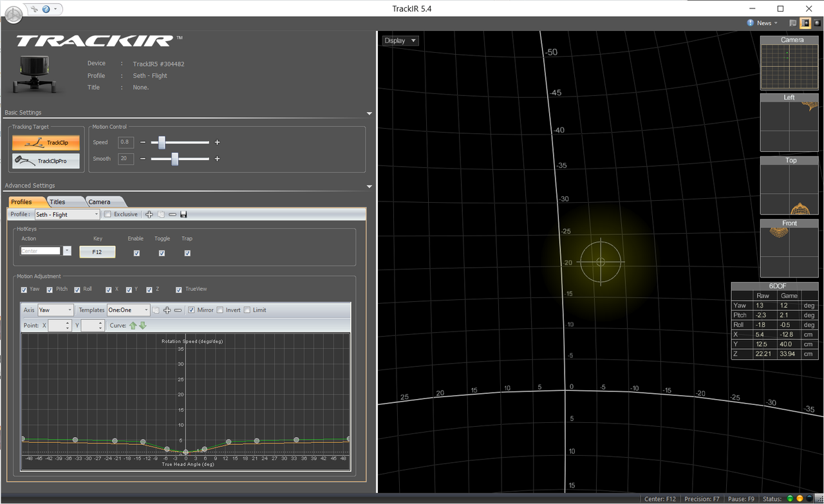The width and height of the screenshot is (824, 504).
Task: Click the Left view thumbnail
Action: tap(789, 123)
